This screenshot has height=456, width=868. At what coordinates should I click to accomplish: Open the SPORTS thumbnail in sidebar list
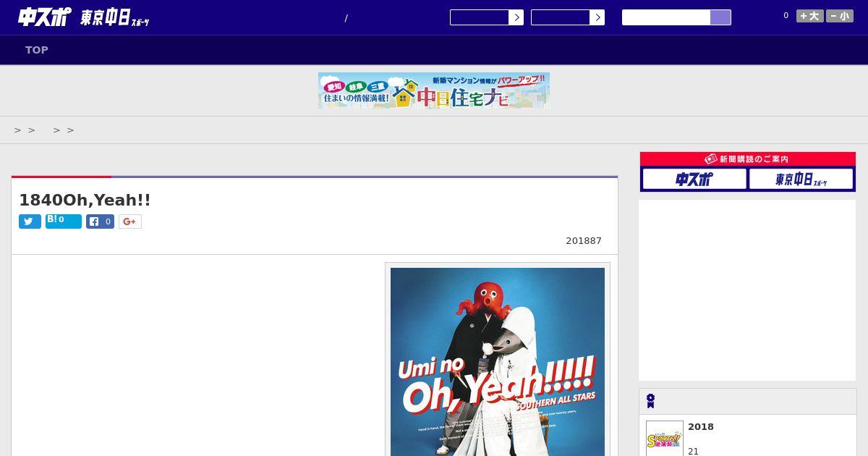click(665, 439)
